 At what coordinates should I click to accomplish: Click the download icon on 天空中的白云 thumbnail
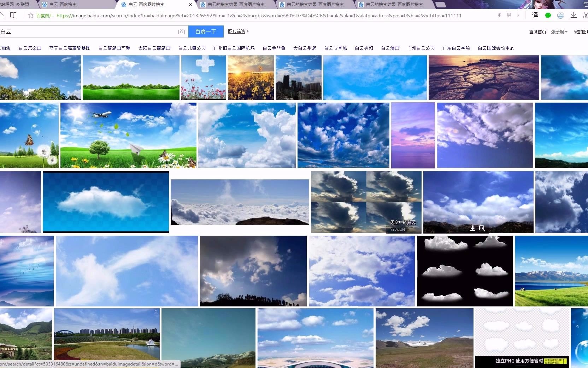[472, 228]
